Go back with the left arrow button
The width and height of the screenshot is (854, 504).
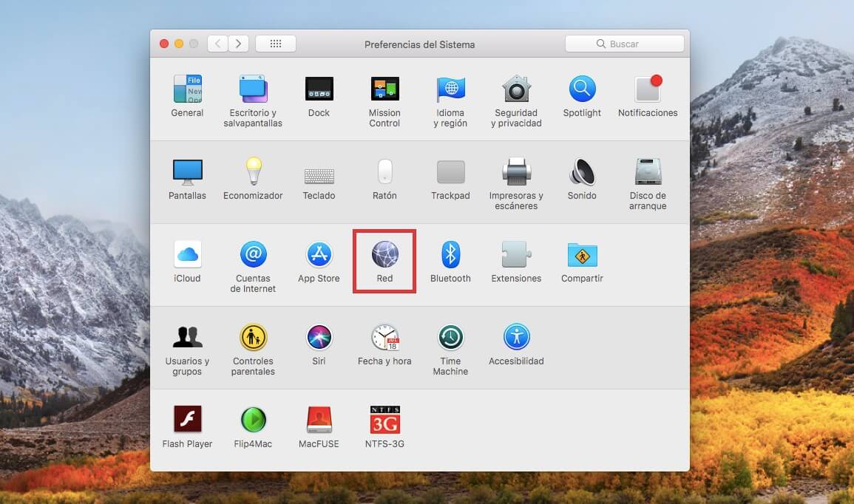pos(218,44)
